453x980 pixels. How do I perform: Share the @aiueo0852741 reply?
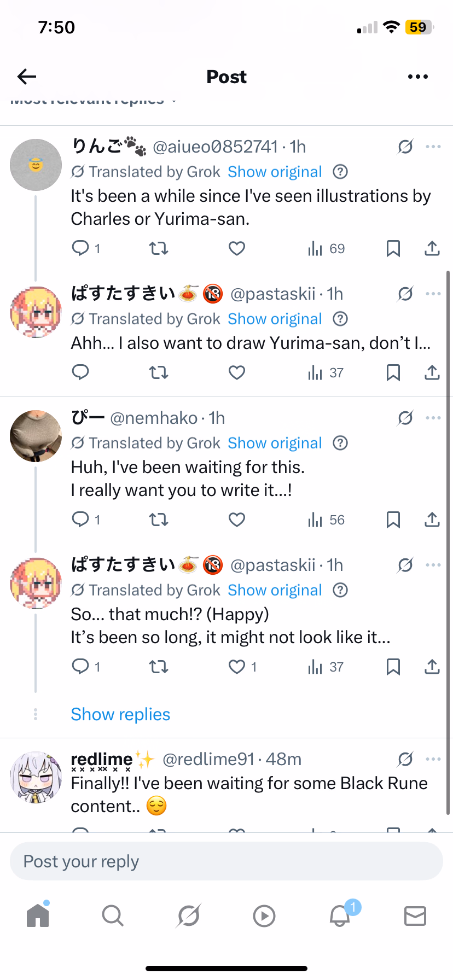(432, 249)
